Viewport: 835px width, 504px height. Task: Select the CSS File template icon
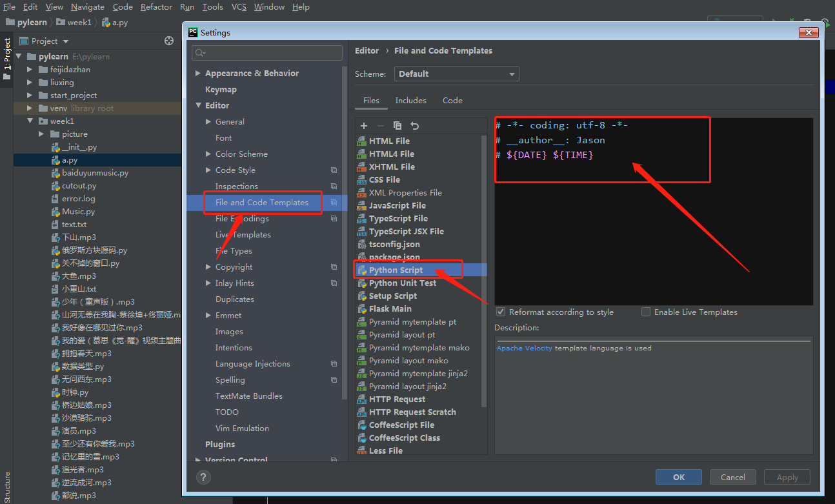click(x=362, y=179)
